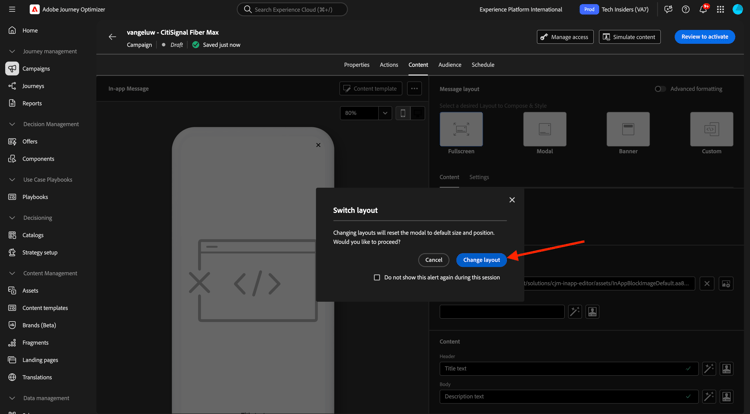Open the Settings tab in message panel

[479, 177]
